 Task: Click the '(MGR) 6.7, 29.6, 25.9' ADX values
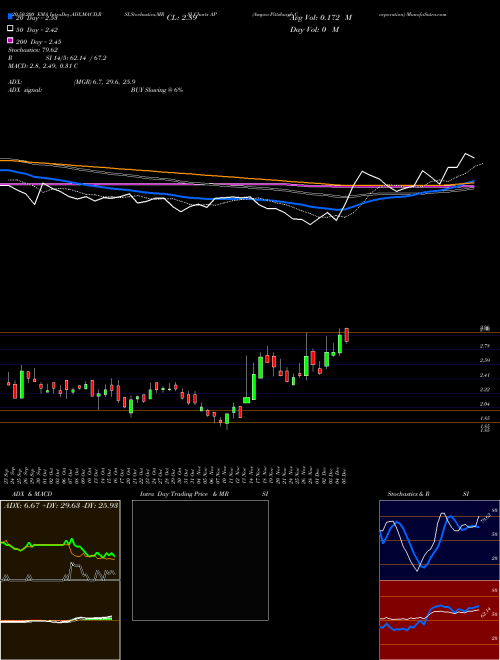tap(104, 82)
